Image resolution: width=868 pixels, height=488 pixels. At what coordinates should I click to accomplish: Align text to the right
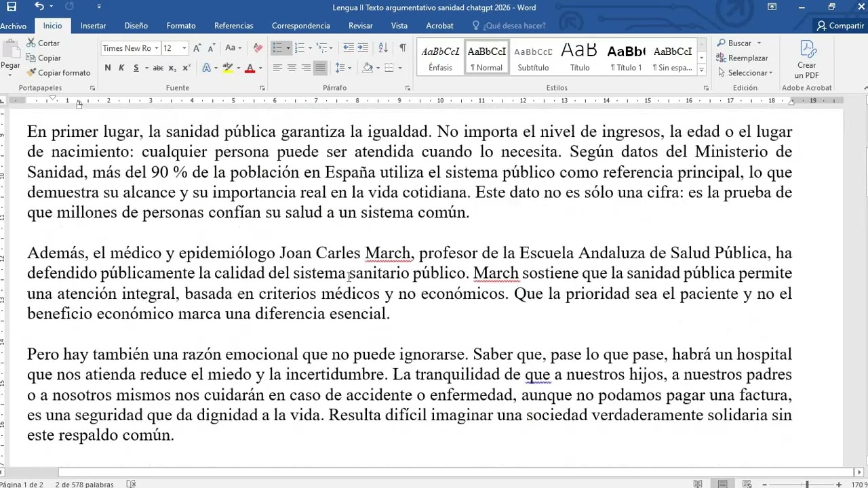306,68
